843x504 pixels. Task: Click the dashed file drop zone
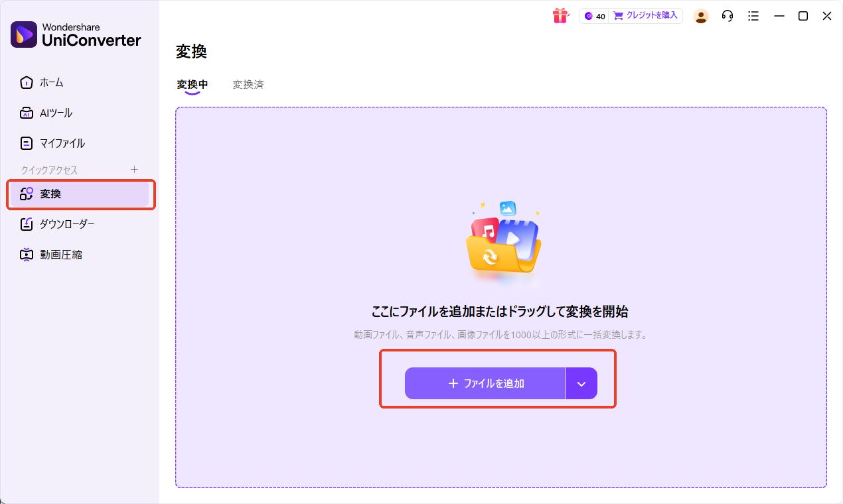[500, 199]
